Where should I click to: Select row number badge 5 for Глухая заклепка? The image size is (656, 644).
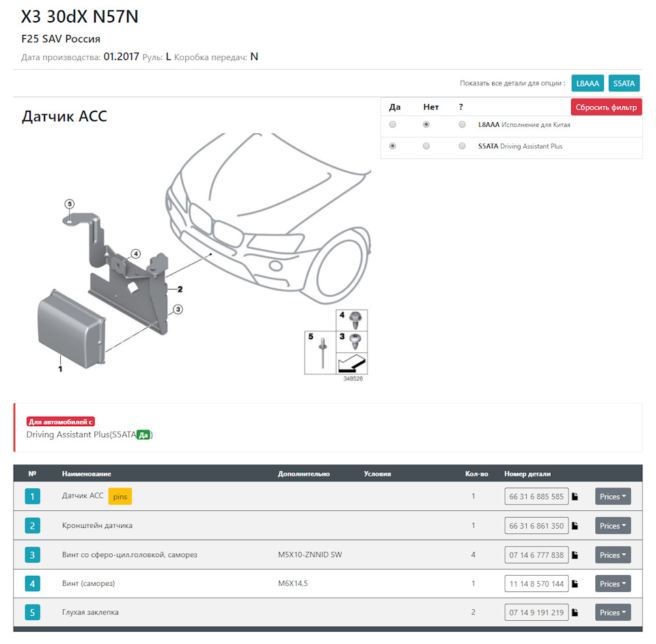coord(32,612)
